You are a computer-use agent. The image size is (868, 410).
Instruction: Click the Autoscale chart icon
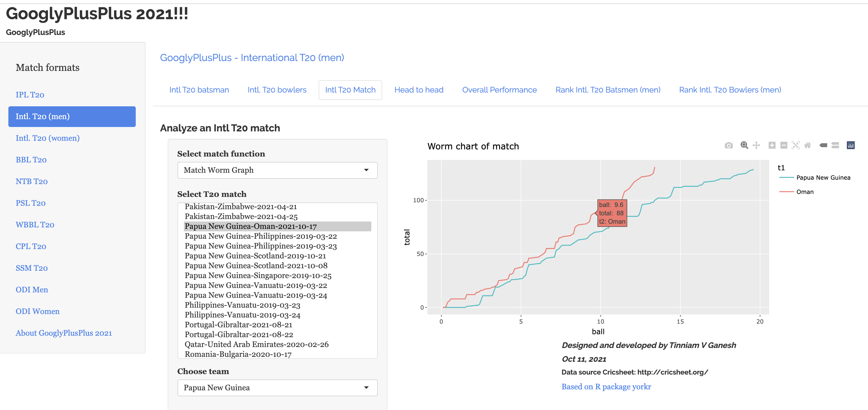tap(795, 145)
